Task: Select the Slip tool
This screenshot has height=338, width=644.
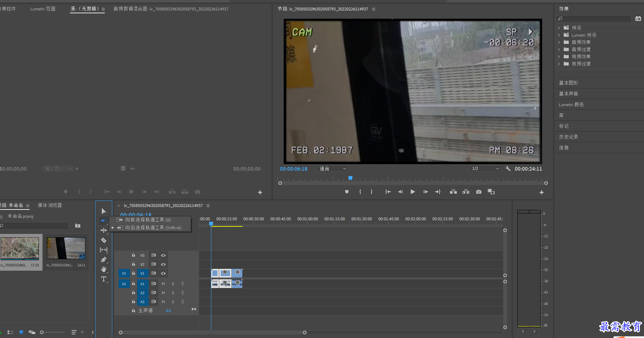Action: pyautogui.click(x=104, y=250)
